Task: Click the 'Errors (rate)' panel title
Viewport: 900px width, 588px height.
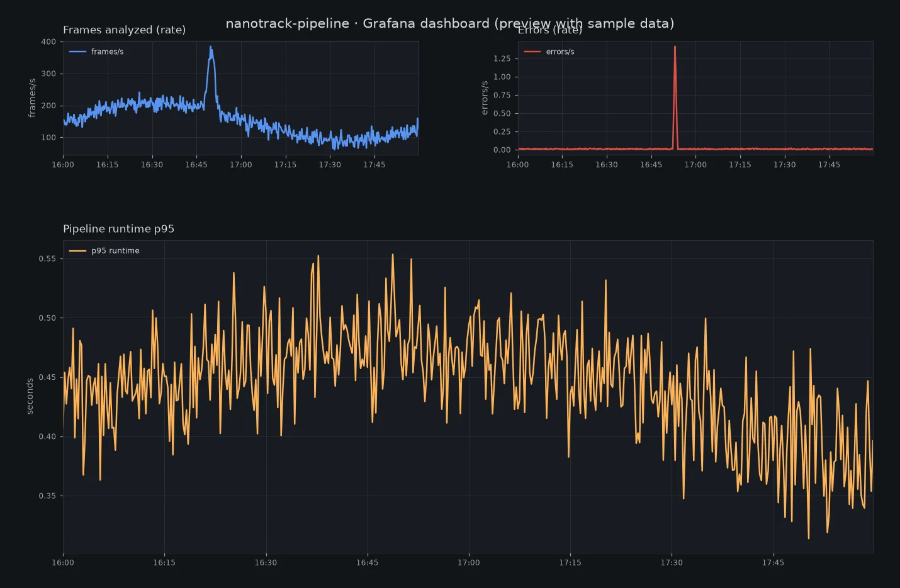Action: pyautogui.click(x=549, y=30)
